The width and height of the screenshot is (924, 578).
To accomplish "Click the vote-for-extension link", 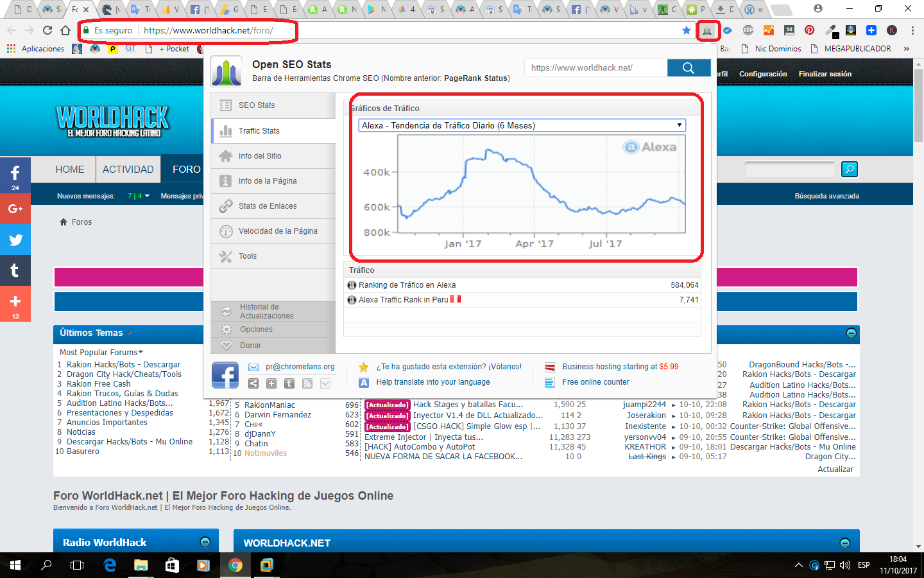I will (x=449, y=367).
